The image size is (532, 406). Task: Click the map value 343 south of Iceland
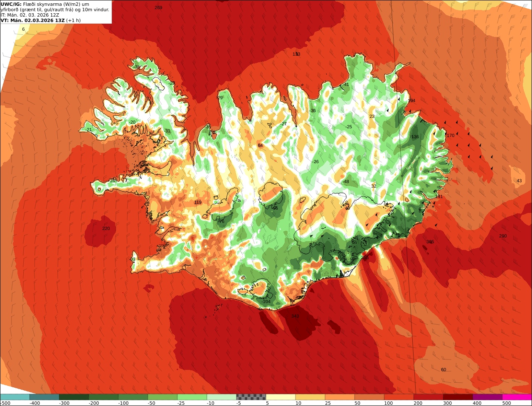coord(295,316)
